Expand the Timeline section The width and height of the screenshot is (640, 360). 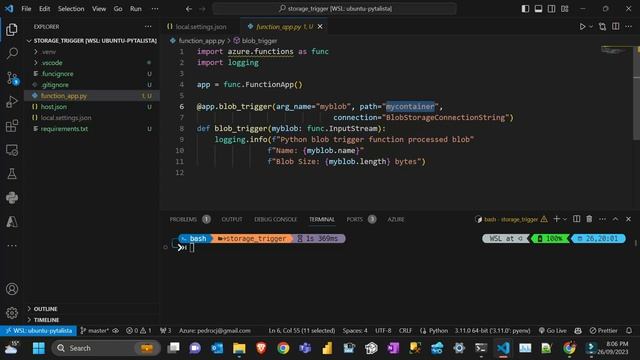coord(92,320)
